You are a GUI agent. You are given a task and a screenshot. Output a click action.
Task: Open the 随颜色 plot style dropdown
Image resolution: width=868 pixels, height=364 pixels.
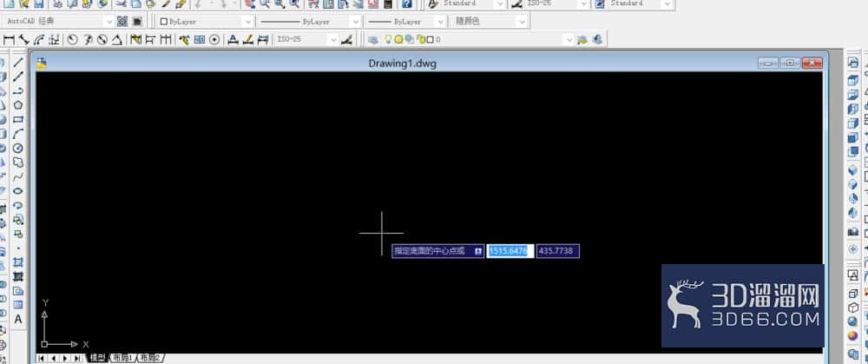tap(521, 21)
